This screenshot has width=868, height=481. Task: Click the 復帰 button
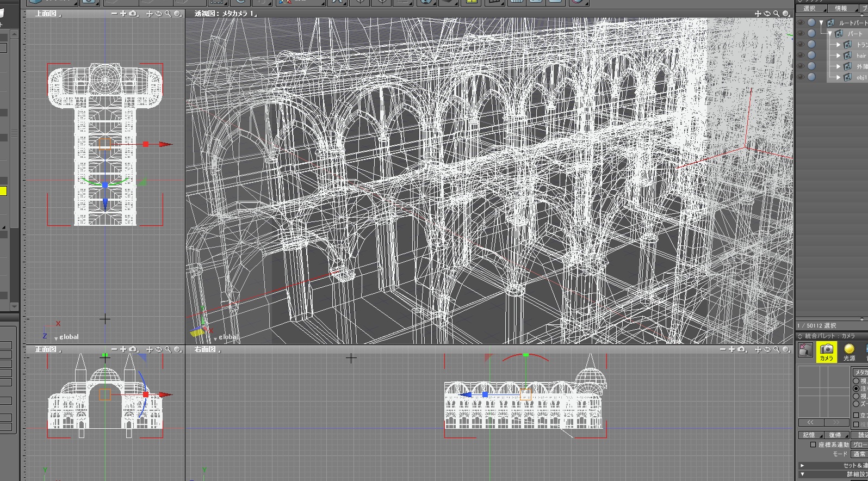(835, 435)
